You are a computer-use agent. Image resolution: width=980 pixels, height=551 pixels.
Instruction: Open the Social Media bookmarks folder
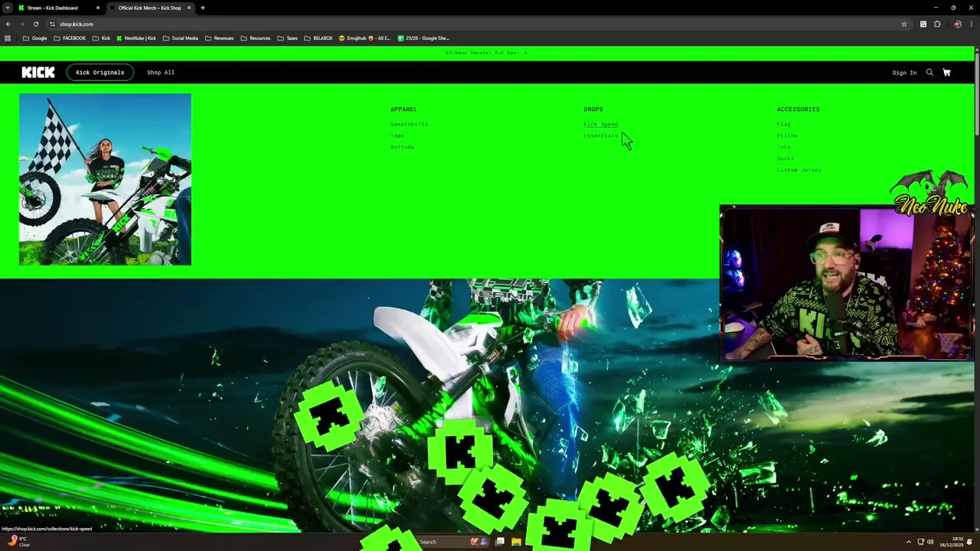pyautogui.click(x=181, y=38)
